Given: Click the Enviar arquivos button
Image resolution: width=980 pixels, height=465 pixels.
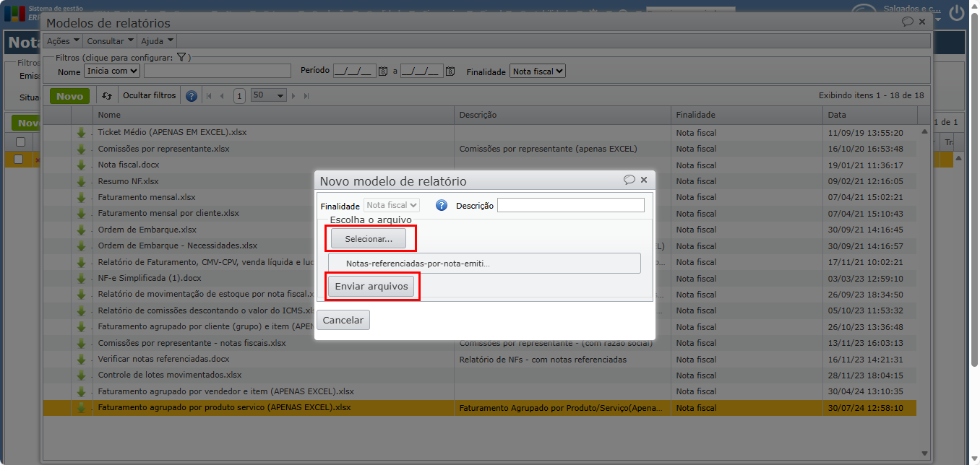Looking at the screenshot, I should [x=371, y=287].
